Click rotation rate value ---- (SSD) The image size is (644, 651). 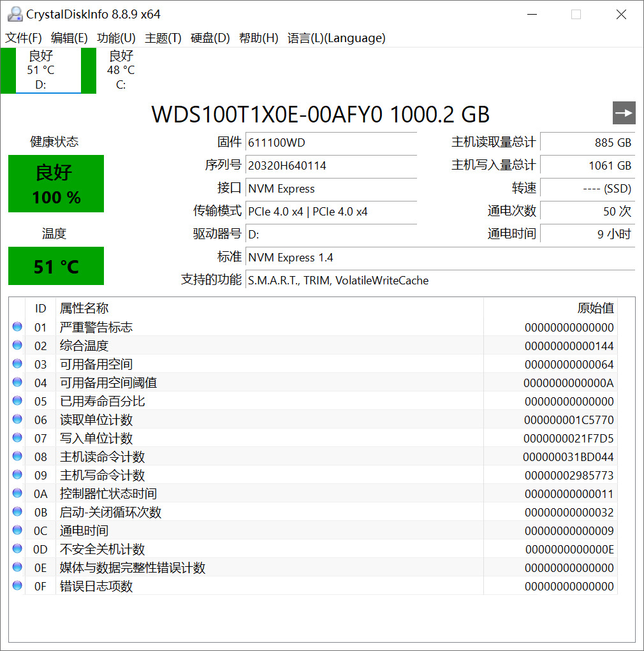588,189
